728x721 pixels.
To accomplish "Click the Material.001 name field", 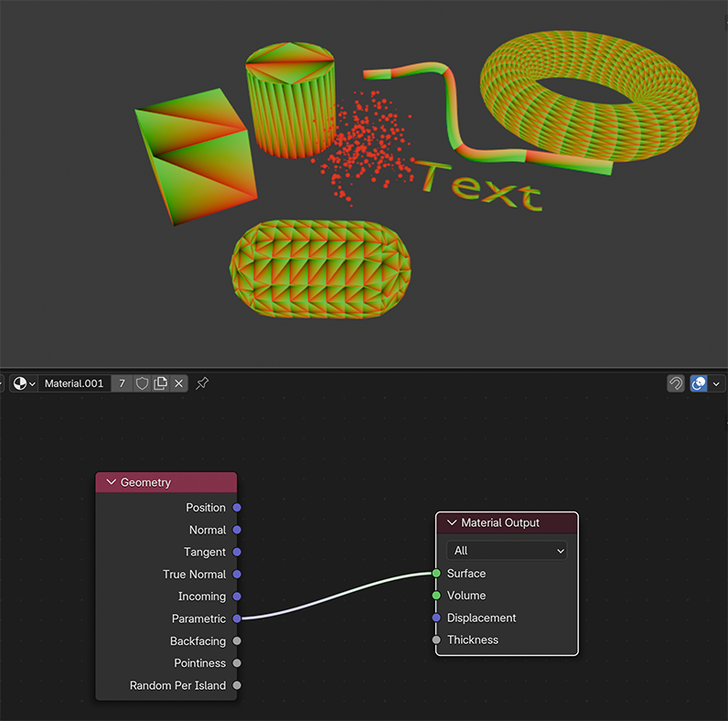I will (x=74, y=383).
